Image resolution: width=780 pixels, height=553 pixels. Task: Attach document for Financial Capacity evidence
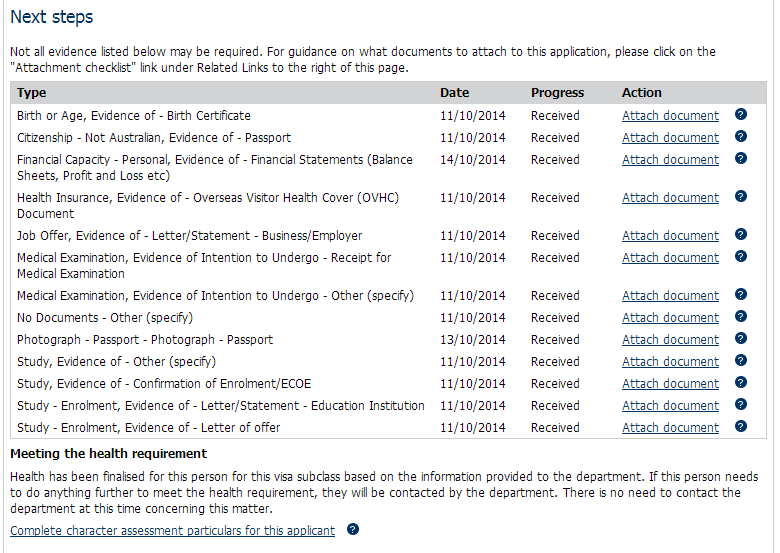(x=670, y=160)
